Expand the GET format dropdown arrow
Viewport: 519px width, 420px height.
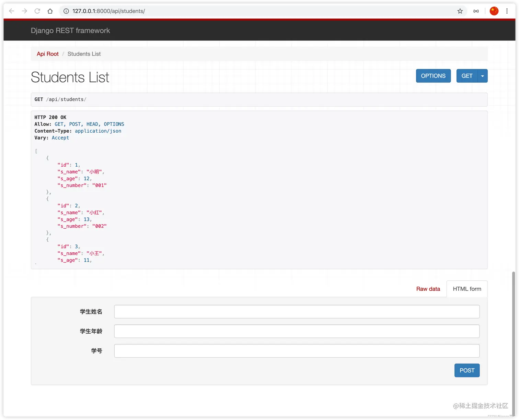482,76
